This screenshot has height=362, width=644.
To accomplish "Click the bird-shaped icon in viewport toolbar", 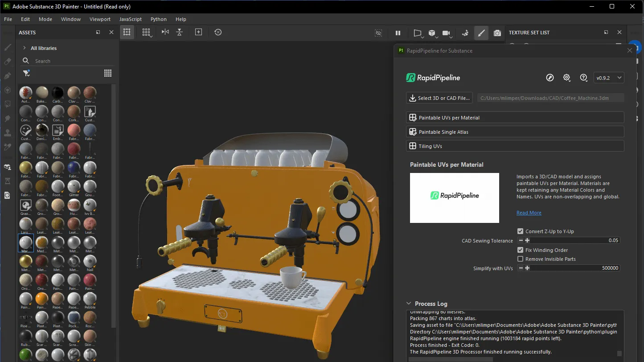I will (x=465, y=33).
